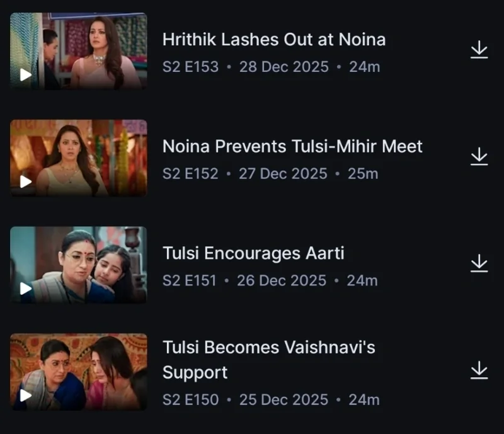504x434 pixels.
Task: Tap the S2 E151 26 Dec 2025 details
Action: pos(270,281)
